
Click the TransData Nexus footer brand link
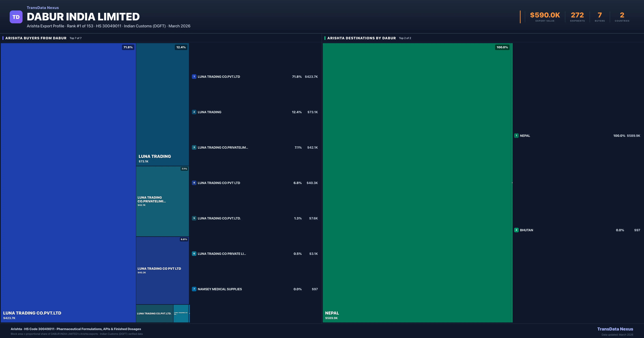tap(615, 329)
